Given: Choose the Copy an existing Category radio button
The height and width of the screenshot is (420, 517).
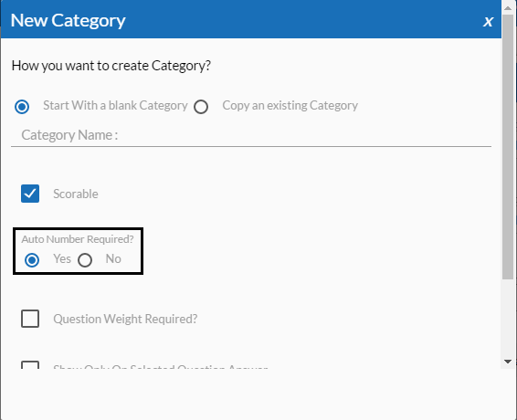Looking at the screenshot, I should [201, 107].
